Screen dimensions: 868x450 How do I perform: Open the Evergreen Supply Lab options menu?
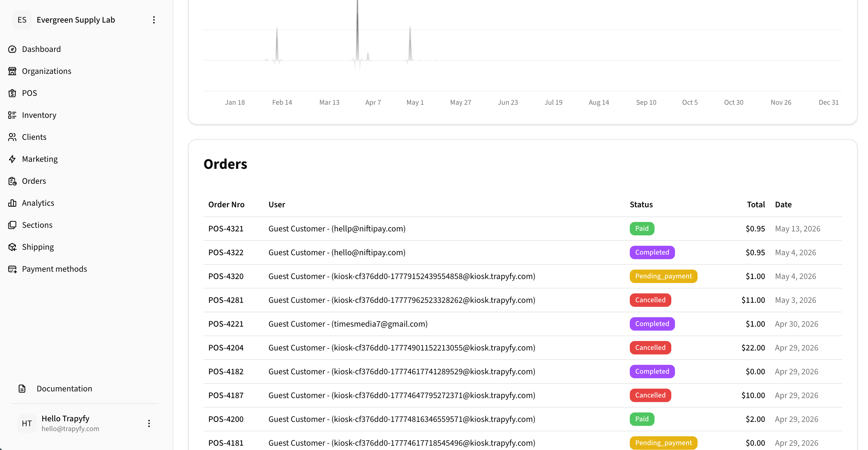click(x=154, y=20)
